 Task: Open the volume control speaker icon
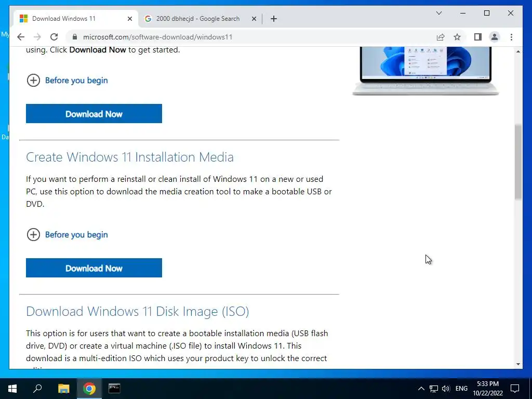pos(446,389)
